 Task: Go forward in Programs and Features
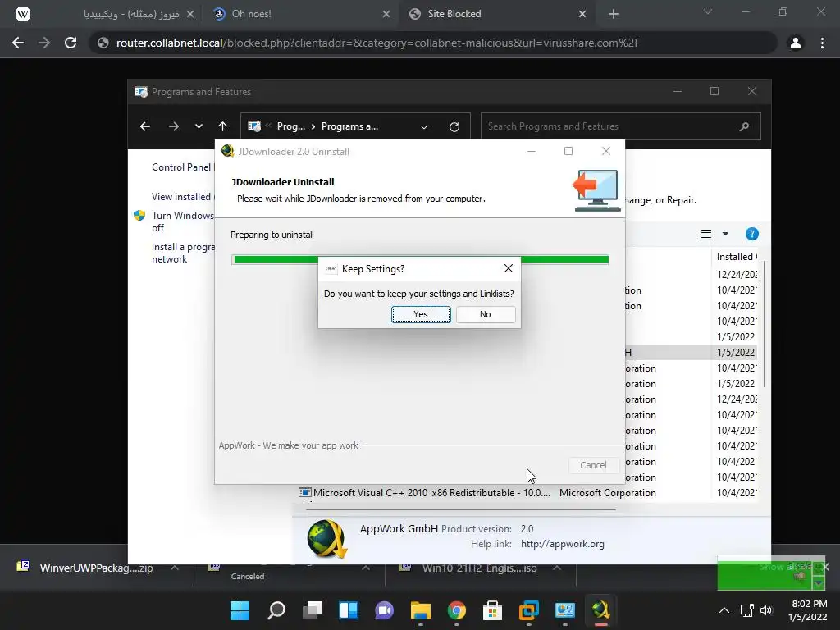click(174, 126)
